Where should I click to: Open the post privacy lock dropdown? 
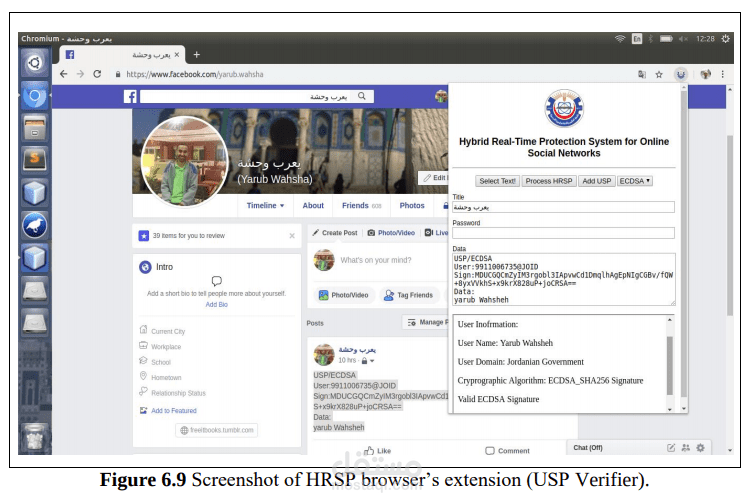click(x=367, y=361)
